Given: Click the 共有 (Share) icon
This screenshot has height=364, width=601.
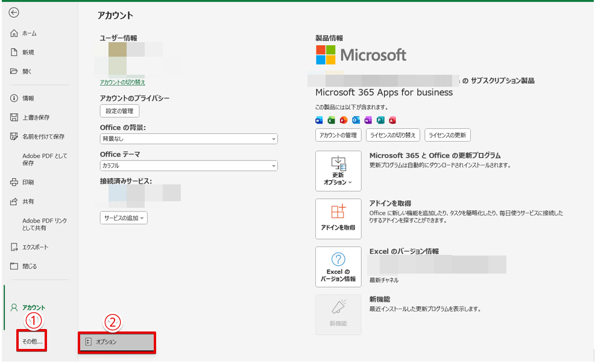Looking at the screenshot, I should 14,201.
